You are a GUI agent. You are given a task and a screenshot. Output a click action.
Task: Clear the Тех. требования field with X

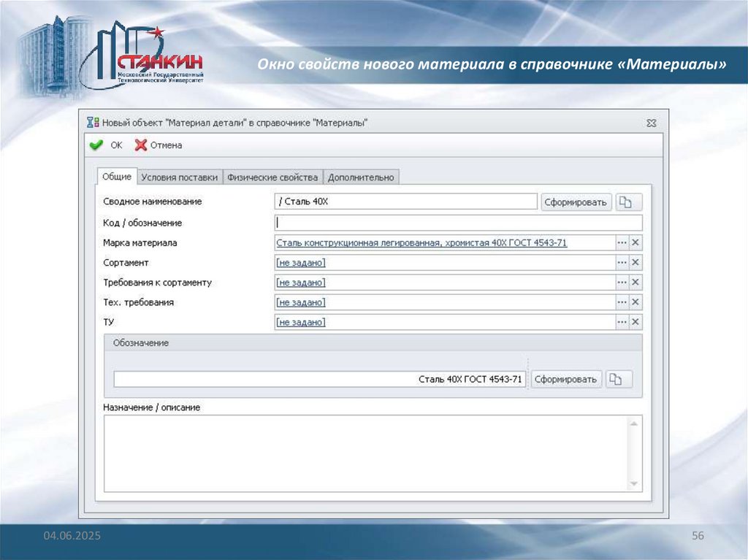(x=636, y=302)
